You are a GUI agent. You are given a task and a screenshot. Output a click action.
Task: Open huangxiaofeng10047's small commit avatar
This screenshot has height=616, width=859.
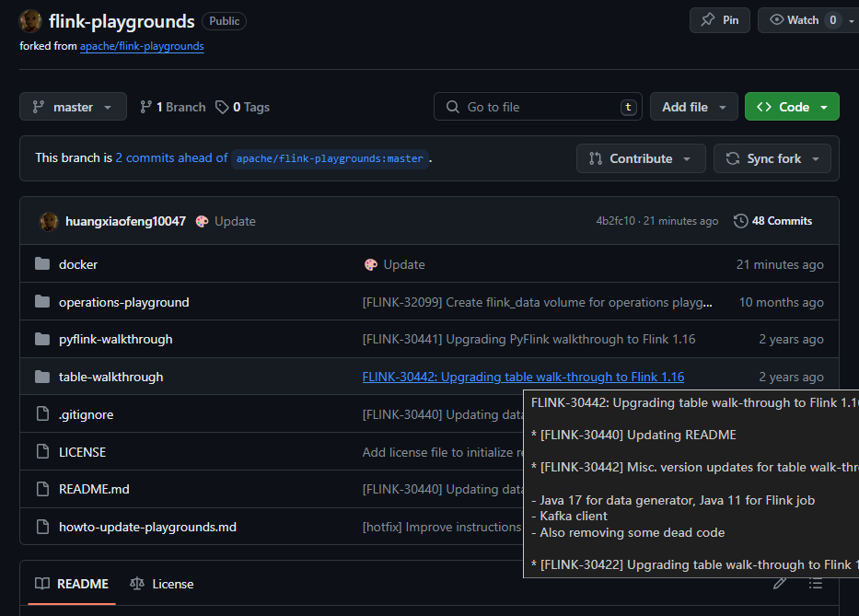[x=49, y=221]
